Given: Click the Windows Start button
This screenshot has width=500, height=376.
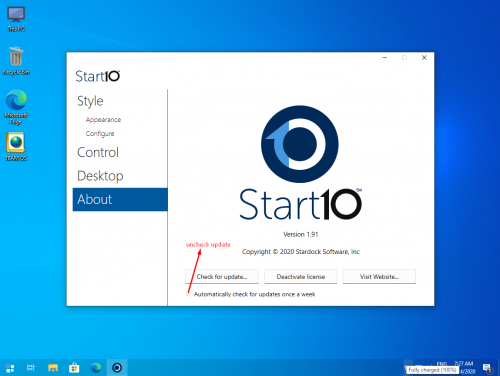Looking at the screenshot, I should click(x=10, y=368).
